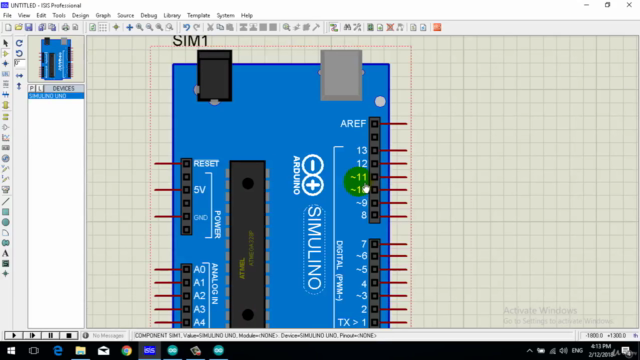
Task: Open Pick Devices with P button
Action: [32, 88]
